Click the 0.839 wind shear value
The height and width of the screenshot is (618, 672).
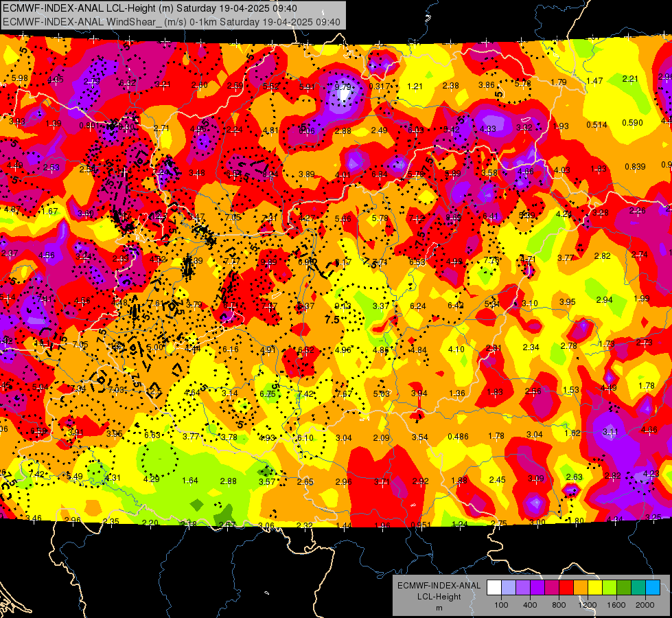pyautogui.click(x=635, y=166)
